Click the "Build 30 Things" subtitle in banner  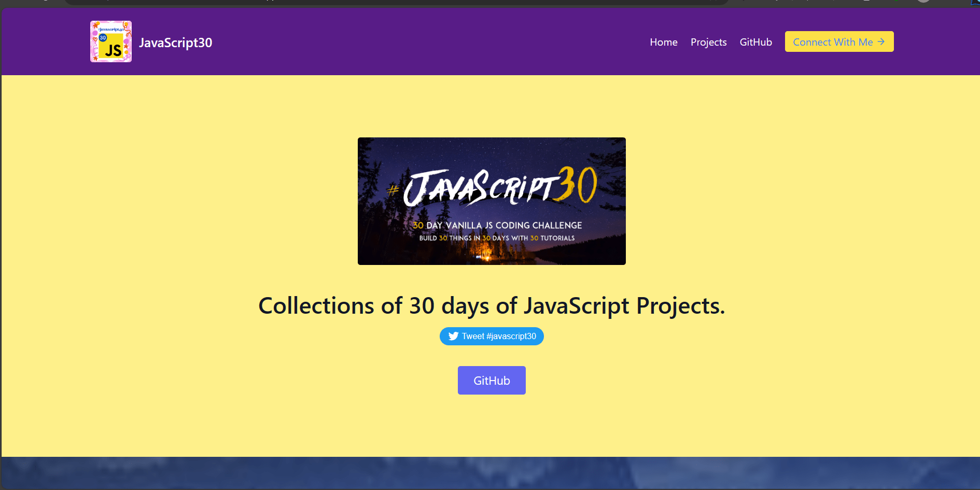[497, 238]
